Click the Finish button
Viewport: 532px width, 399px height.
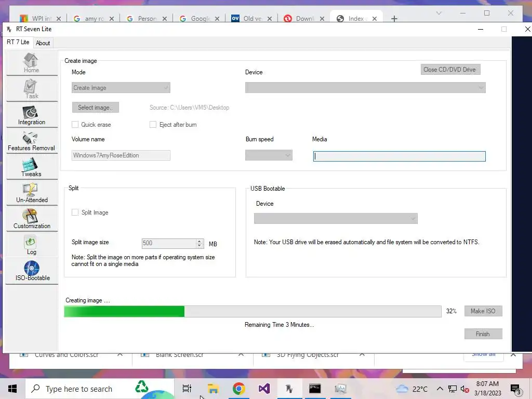(483, 334)
